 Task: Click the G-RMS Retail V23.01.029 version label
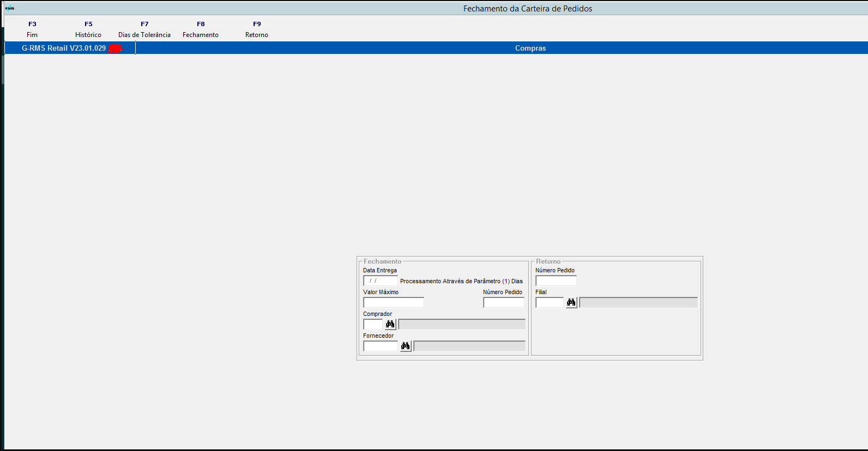pyautogui.click(x=64, y=48)
